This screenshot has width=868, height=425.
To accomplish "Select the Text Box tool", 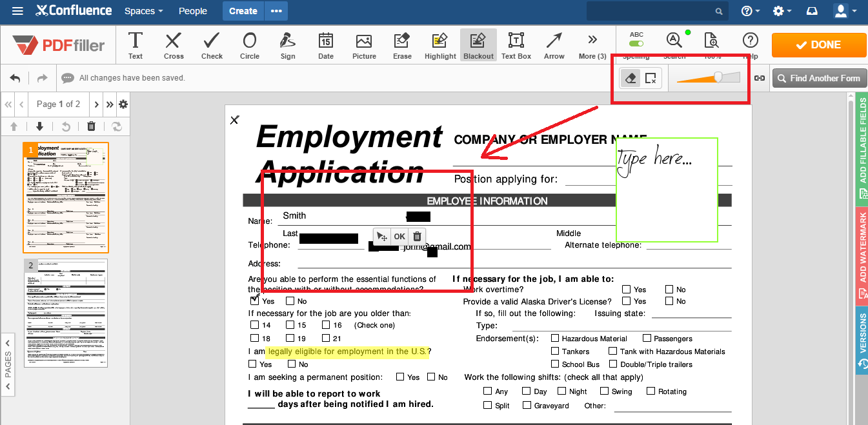I will (x=516, y=45).
